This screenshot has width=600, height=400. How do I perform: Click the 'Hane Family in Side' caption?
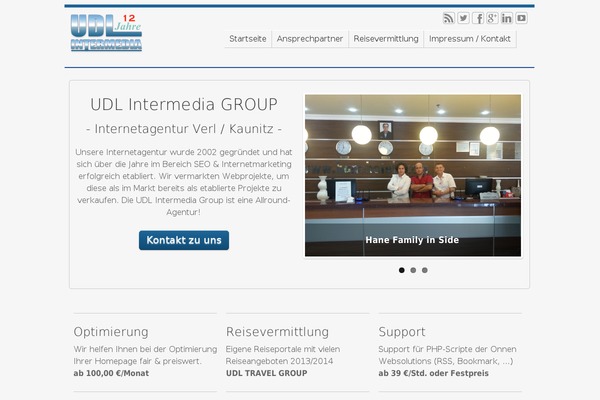click(x=412, y=240)
